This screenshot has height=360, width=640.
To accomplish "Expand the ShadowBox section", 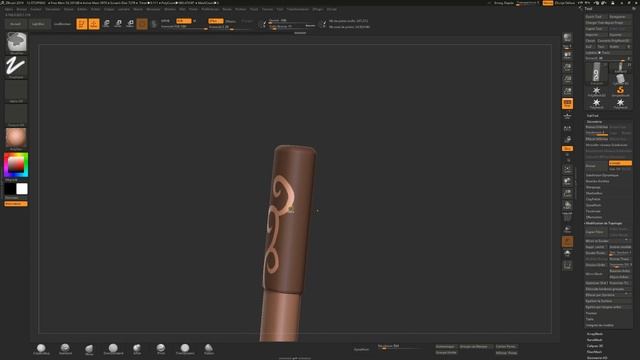I will (594, 193).
